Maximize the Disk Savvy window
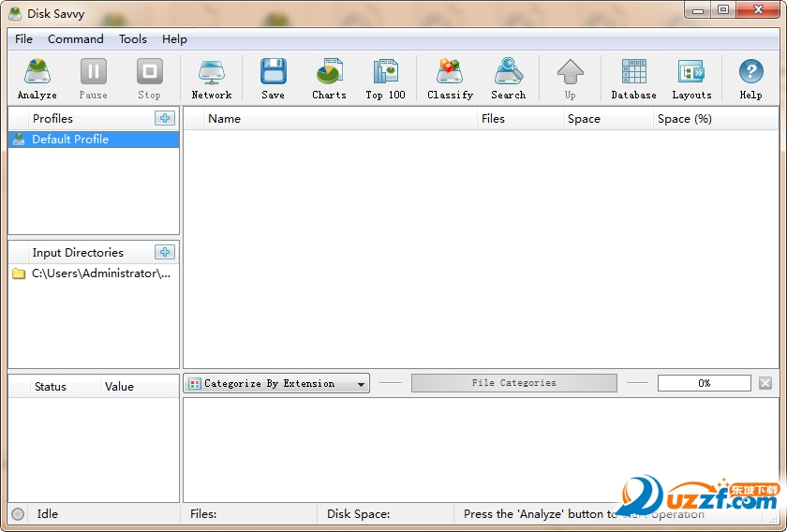The image size is (787, 532). [x=723, y=10]
